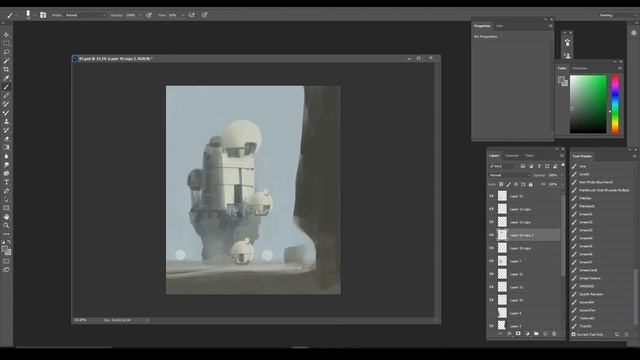The height and width of the screenshot is (360, 640).
Task: Open the Flow slider arrow
Action: tap(183, 15)
